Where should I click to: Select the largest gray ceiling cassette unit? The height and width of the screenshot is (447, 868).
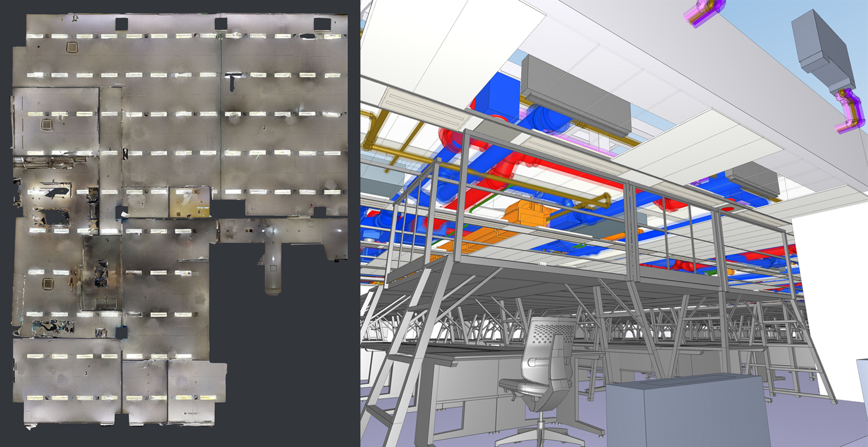pos(574,94)
